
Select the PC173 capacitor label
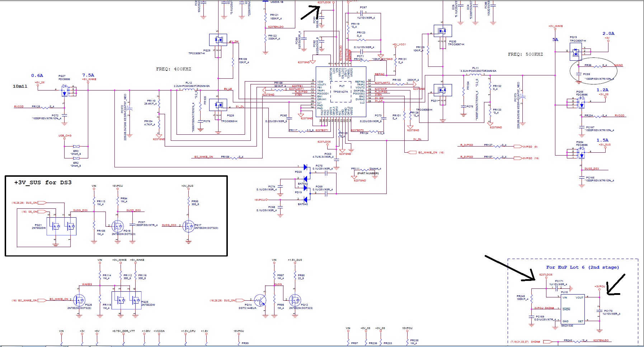pyautogui.click(x=515, y=97)
